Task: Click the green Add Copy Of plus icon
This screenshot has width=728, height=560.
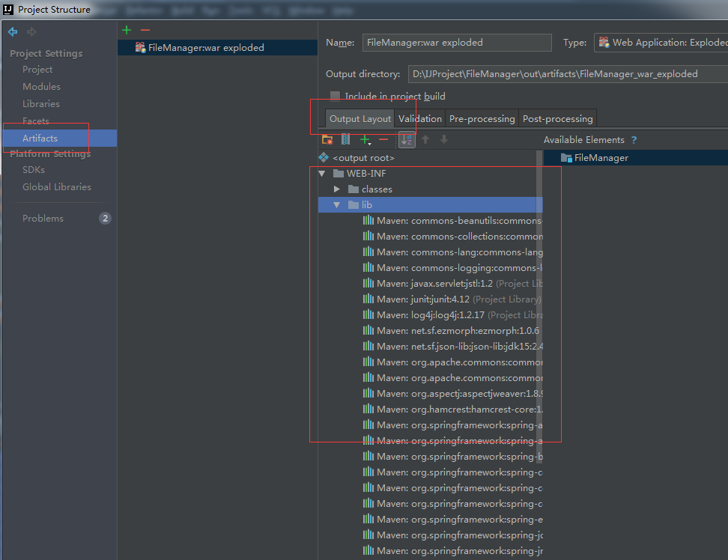Action: (x=365, y=139)
